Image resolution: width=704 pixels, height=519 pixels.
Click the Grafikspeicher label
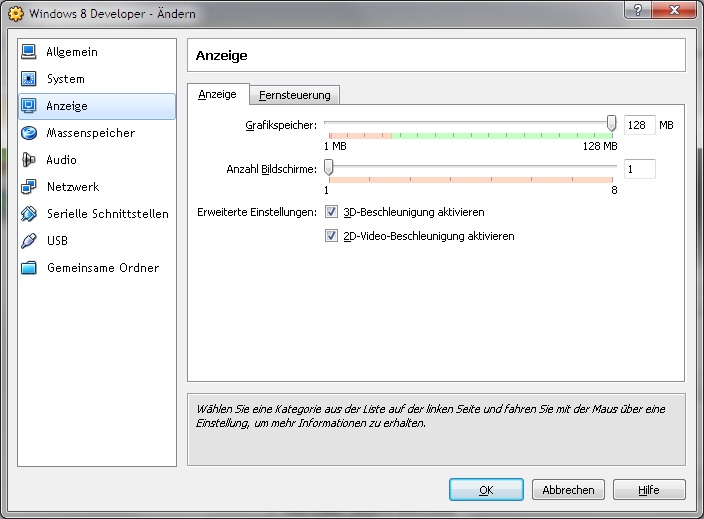click(281, 125)
